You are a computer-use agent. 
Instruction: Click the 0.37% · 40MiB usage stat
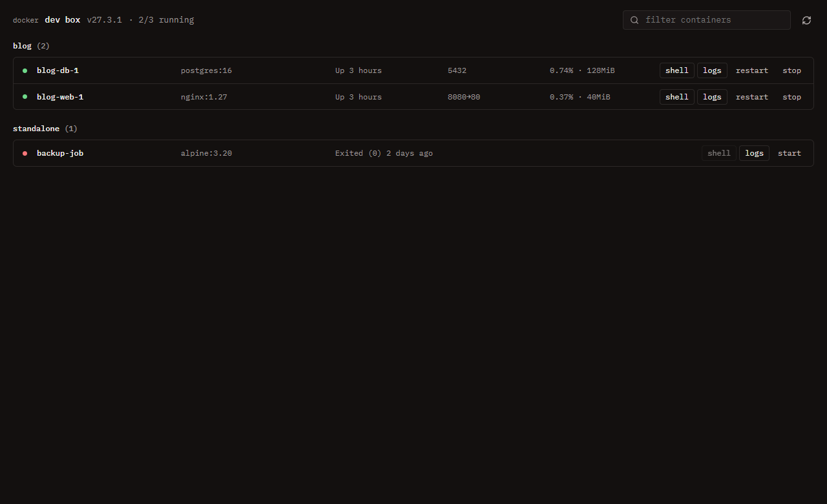click(x=580, y=97)
